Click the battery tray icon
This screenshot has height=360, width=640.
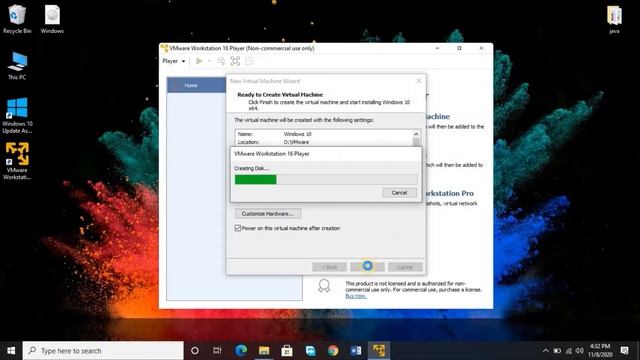(557, 351)
